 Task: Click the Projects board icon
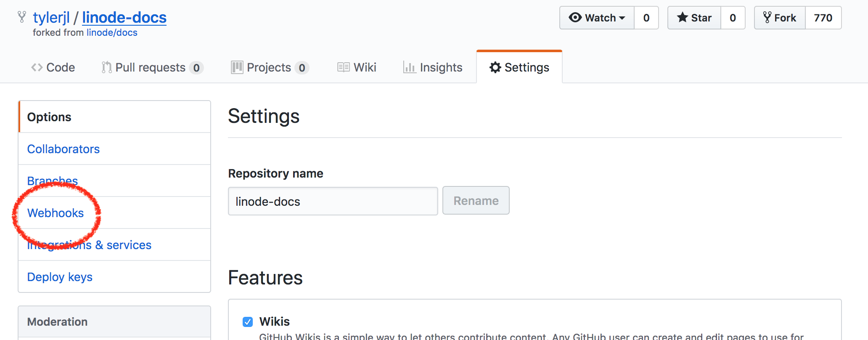point(237,67)
